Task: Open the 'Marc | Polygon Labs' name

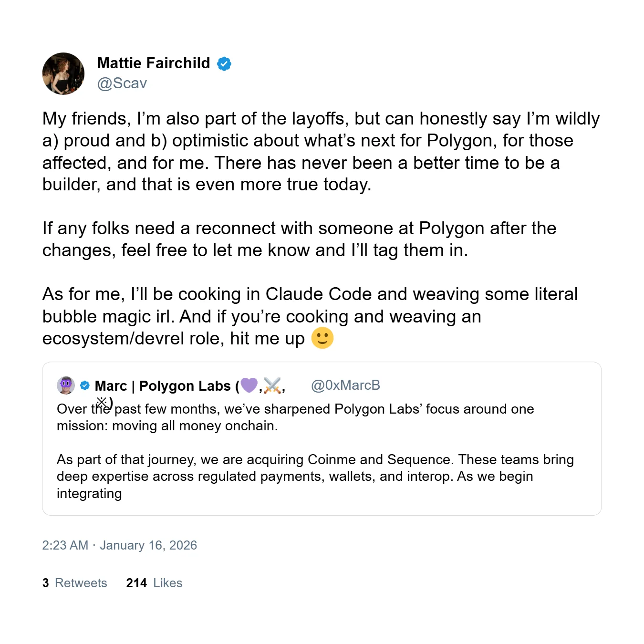Action: click(x=162, y=386)
